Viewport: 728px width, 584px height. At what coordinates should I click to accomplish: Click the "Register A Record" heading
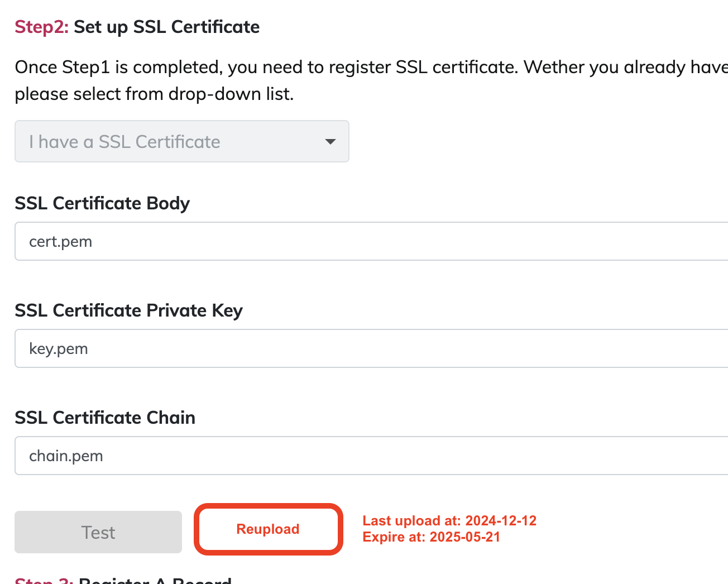155,581
